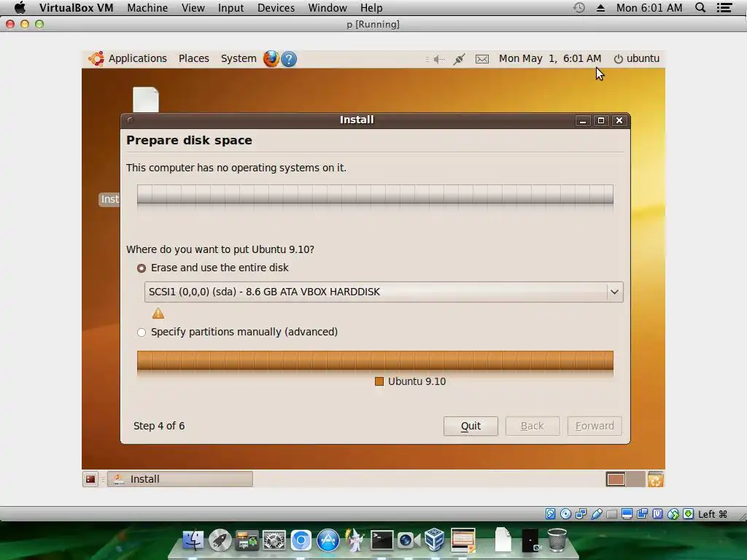The image size is (747, 560).
Task: Click the eject icon in menu bar
Action: (x=601, y=7)
